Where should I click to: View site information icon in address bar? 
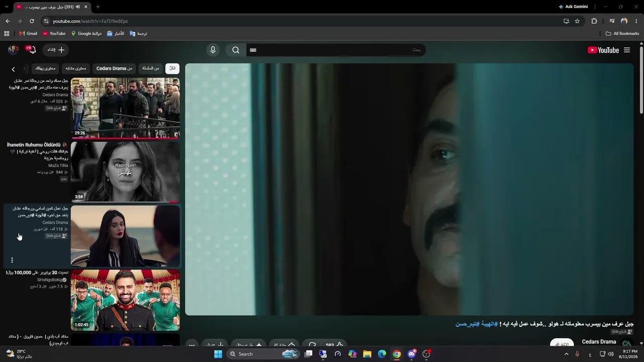(x=46, y=21)
